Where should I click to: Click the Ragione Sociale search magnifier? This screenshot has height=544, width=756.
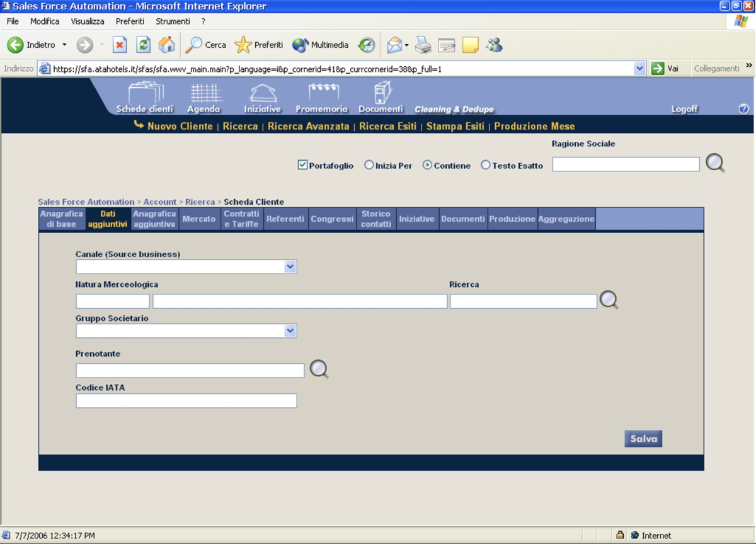click(x=715, y=164)
